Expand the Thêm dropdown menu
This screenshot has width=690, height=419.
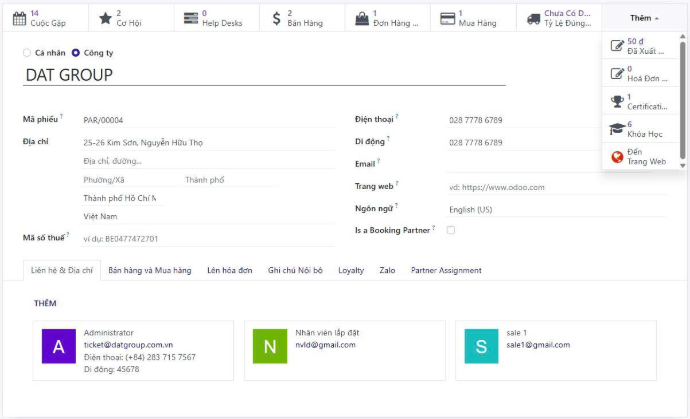pos(644,18)
